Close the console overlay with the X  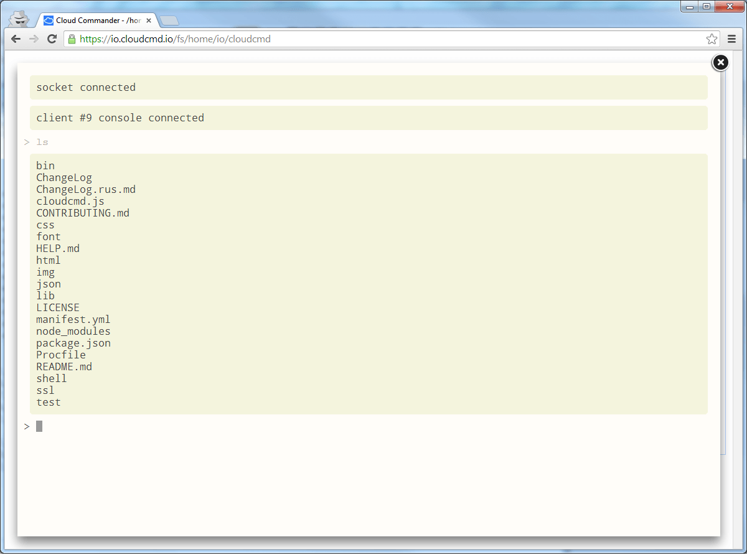720,62
